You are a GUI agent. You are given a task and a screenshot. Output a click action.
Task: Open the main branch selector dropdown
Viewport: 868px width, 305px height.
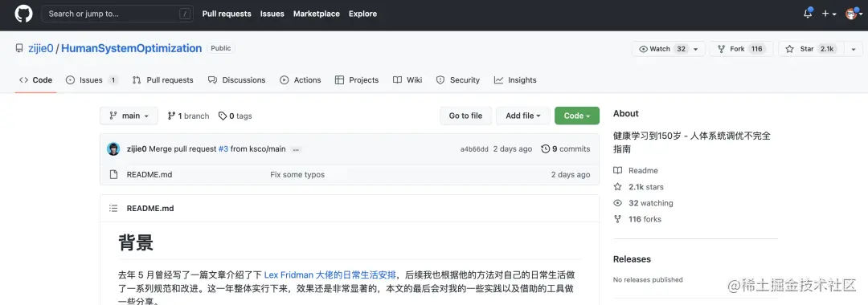pyautogui.click(x=129, y=116)
